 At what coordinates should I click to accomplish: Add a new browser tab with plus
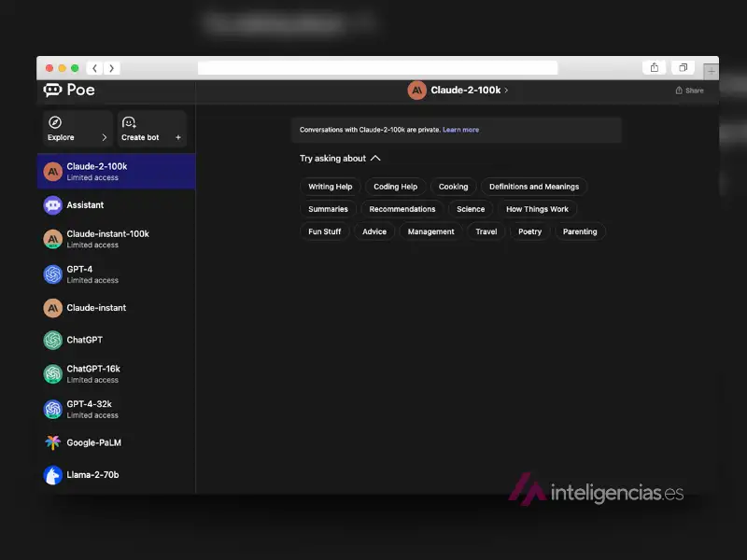[x=711, y=72]
